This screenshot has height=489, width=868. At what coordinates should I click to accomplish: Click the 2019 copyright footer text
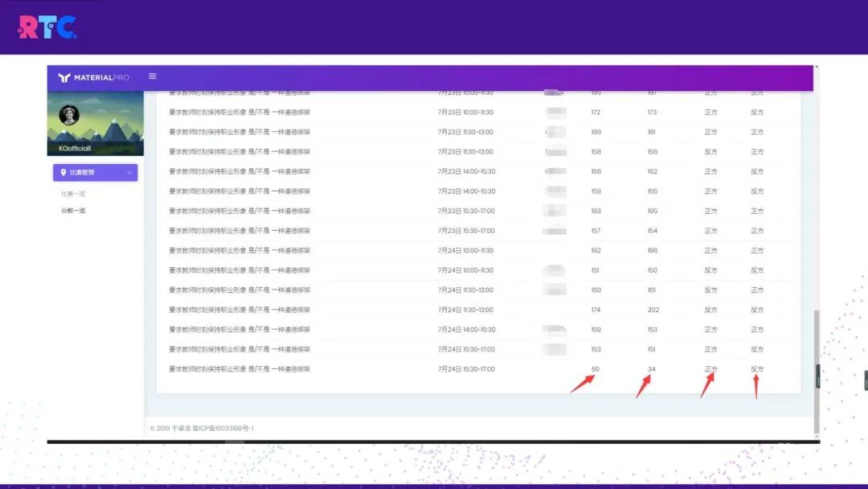(x=202, y=428)
